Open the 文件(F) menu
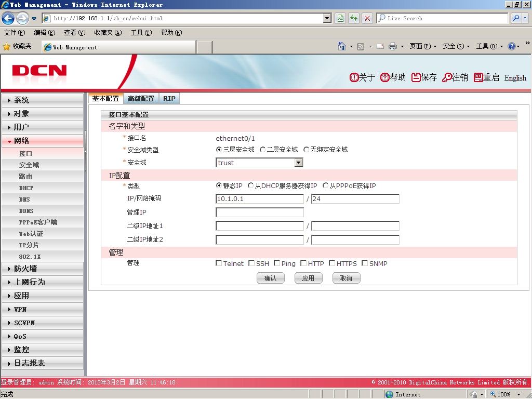Image resolution: width=532 pixels, height=399 pixels. [15, 33]
